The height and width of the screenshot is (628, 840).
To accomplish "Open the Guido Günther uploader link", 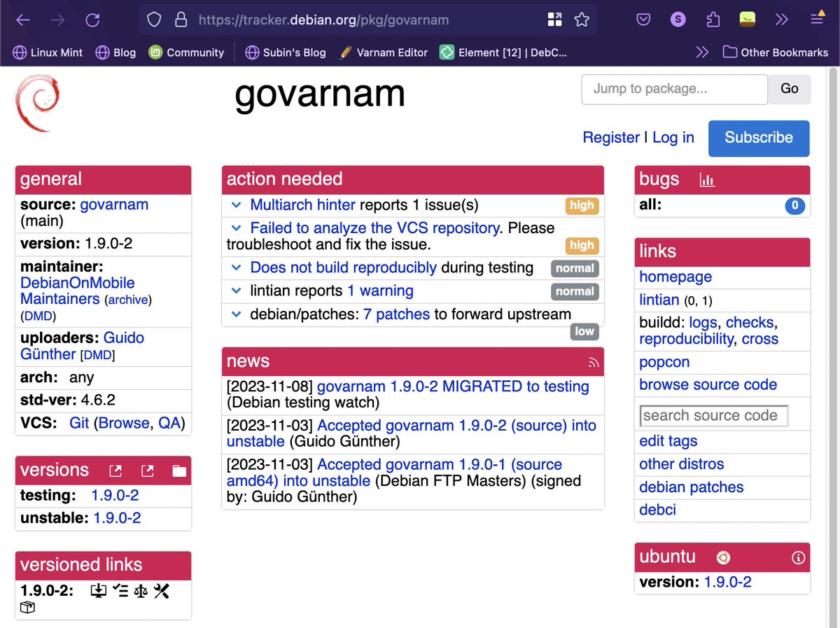I will [x=82, y=346].
